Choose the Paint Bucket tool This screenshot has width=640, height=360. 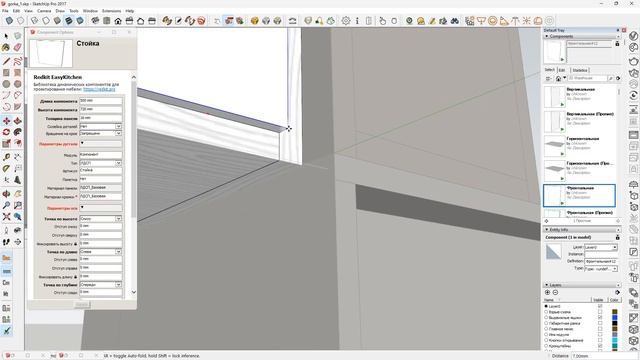tap(6, 48)
